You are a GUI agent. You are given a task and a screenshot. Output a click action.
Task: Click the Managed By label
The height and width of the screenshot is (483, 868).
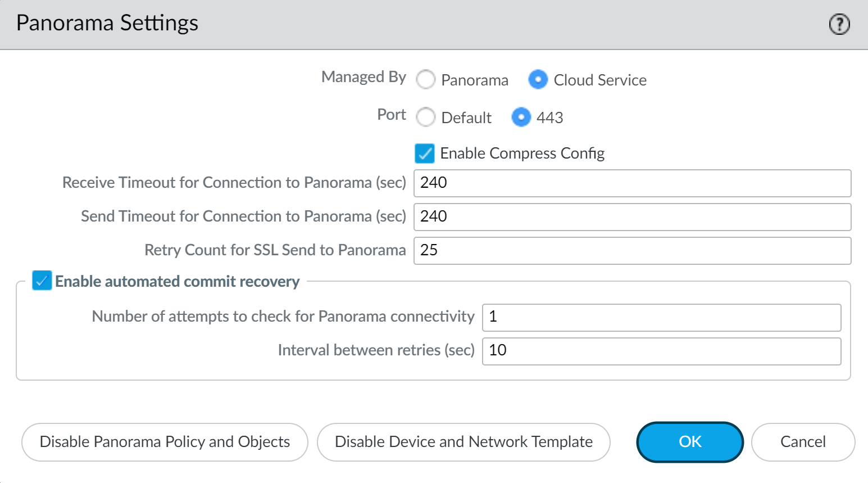click(x=363, y=77)
